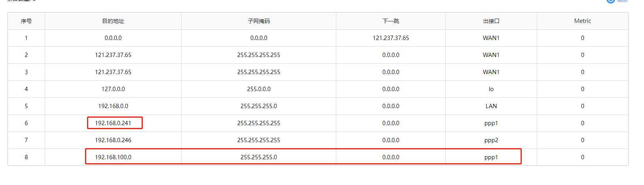Click the blue refresh icon
This screenshot has width=644, height=185.
coord(610,1)
